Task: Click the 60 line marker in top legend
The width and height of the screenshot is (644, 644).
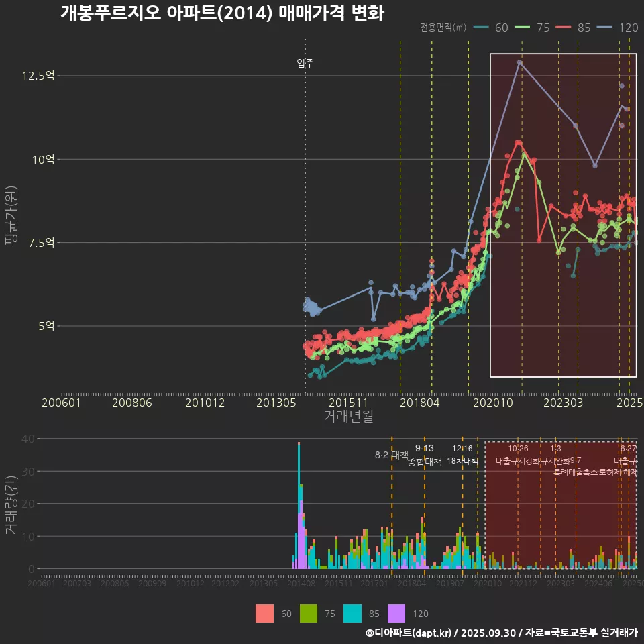Action: 481,28
